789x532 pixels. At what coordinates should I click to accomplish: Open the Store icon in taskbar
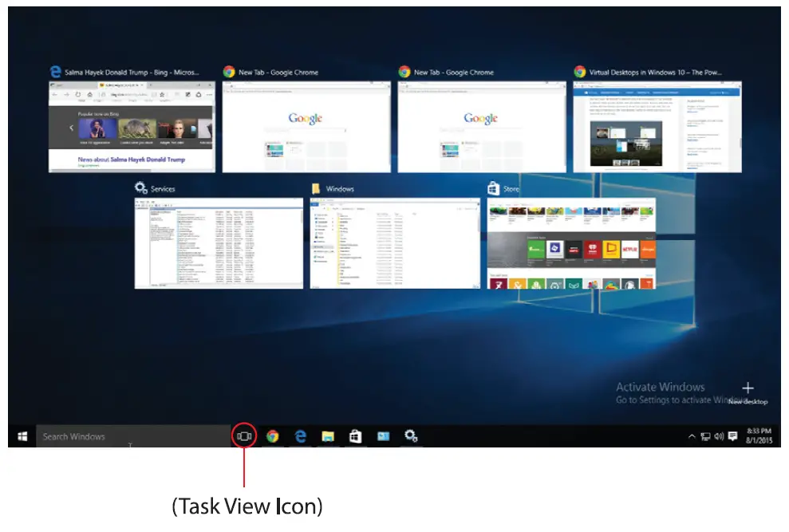[355, 436]
